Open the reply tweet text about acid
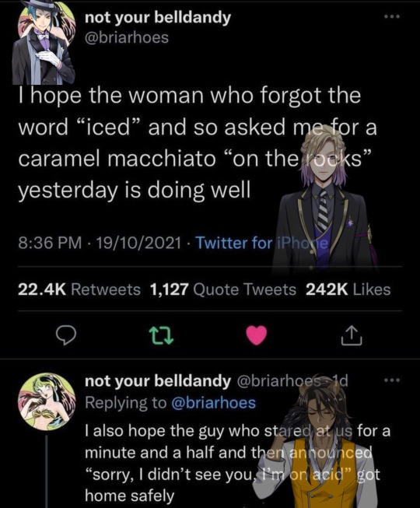 (x=237, y=463)
